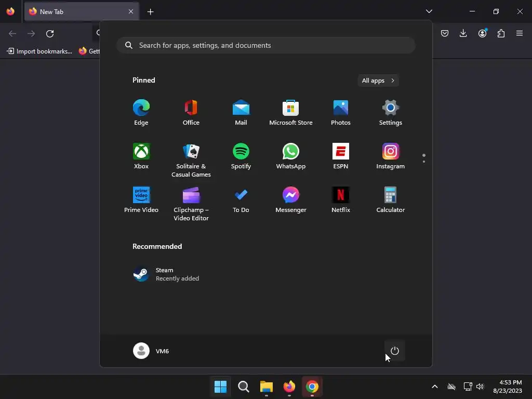Open the Edge pinned app
The height and width of the screenshot is (399, 532).
(141, 113)
